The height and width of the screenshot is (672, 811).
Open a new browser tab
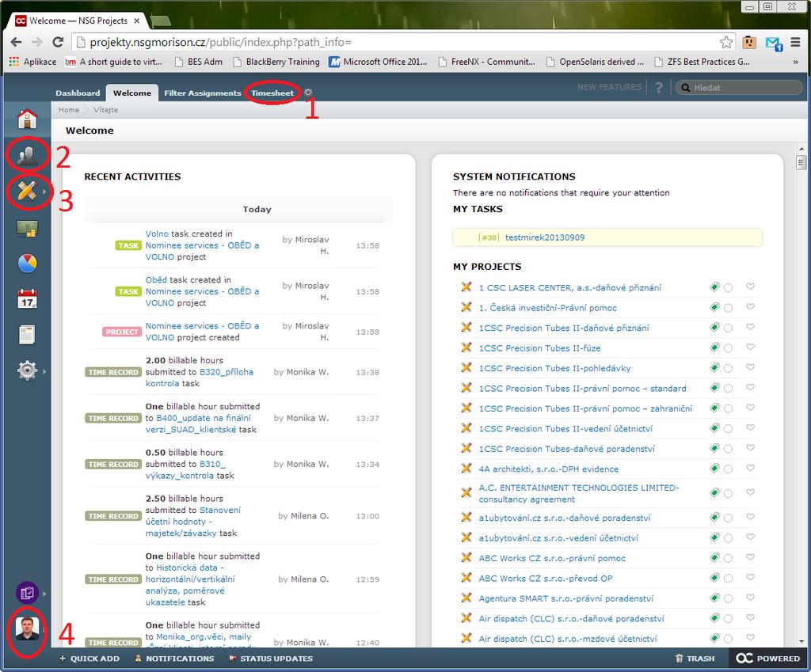click(x=162, y=21)
